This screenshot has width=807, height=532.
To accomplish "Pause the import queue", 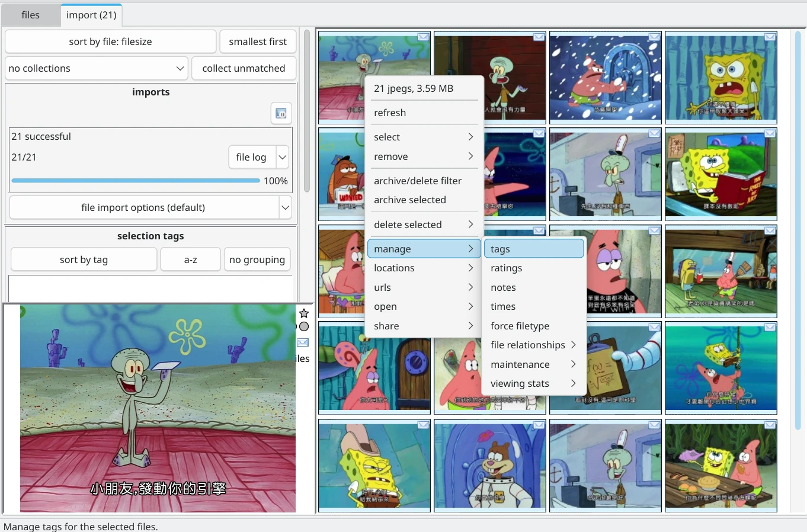I will tap(281, 113).
